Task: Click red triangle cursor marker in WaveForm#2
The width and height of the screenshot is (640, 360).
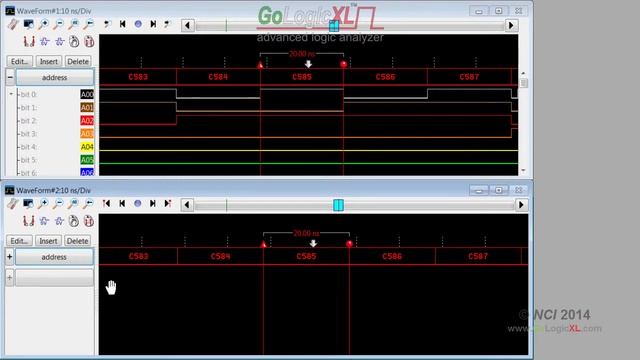Action: point(264,244)
